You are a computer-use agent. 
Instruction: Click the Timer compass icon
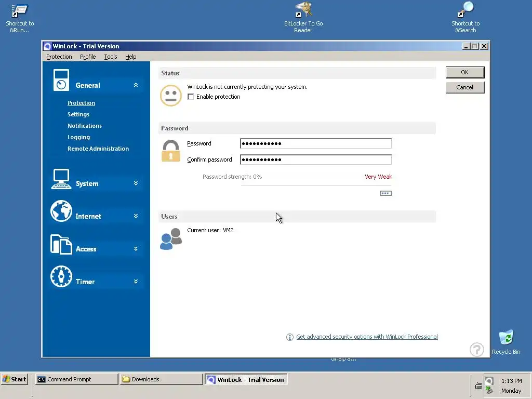(61, 276)
